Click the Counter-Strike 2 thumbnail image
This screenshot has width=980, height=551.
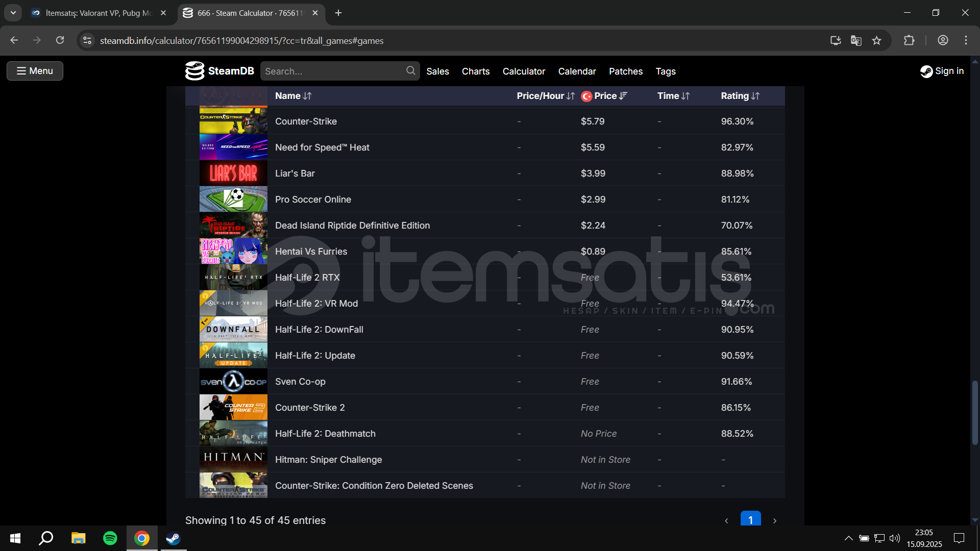tap(233, 408)
